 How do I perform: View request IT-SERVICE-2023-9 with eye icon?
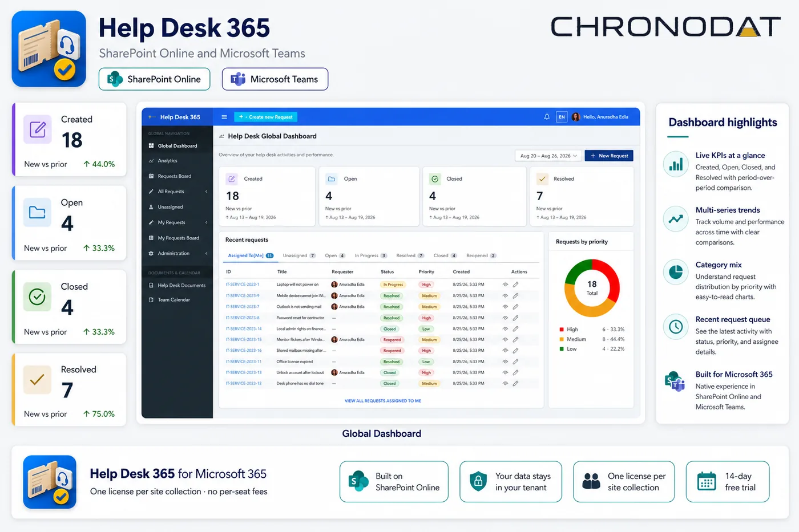[505, 296]
